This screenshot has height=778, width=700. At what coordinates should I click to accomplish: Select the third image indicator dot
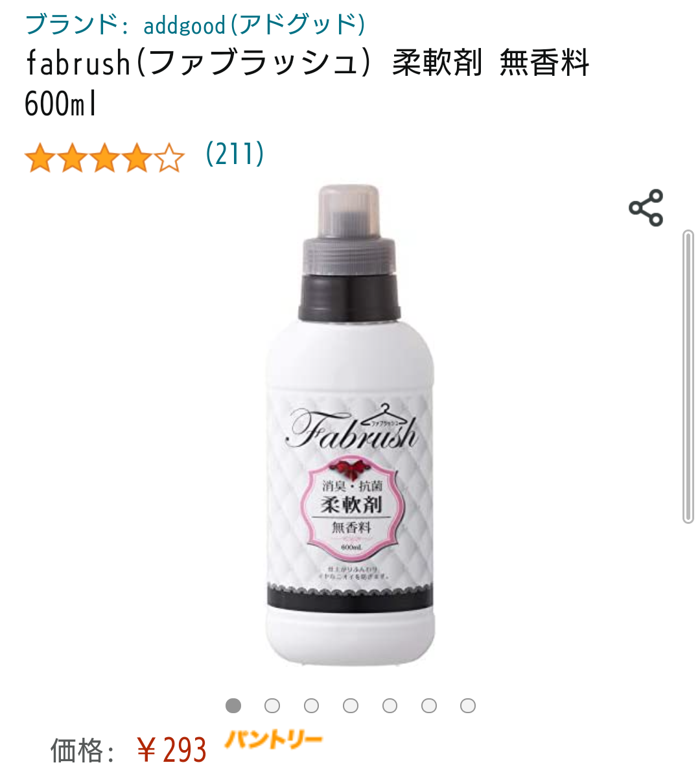click(312, 705)
